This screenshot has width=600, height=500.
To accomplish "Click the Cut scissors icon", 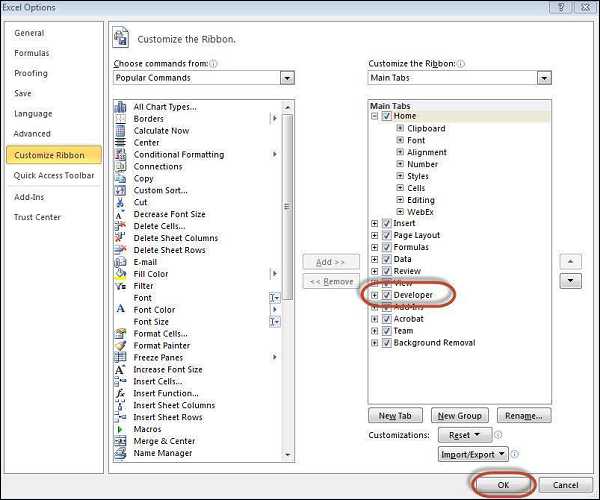I will 120,202.
